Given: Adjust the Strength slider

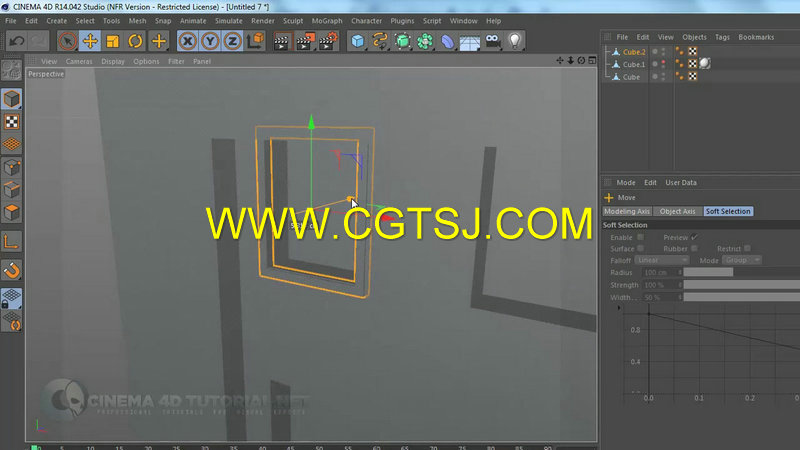Looking at the screenshot, I should (742, 285).
